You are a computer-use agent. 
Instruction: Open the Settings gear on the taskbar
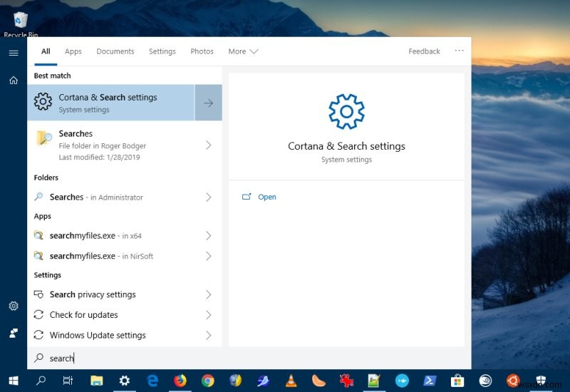point(124,381)
